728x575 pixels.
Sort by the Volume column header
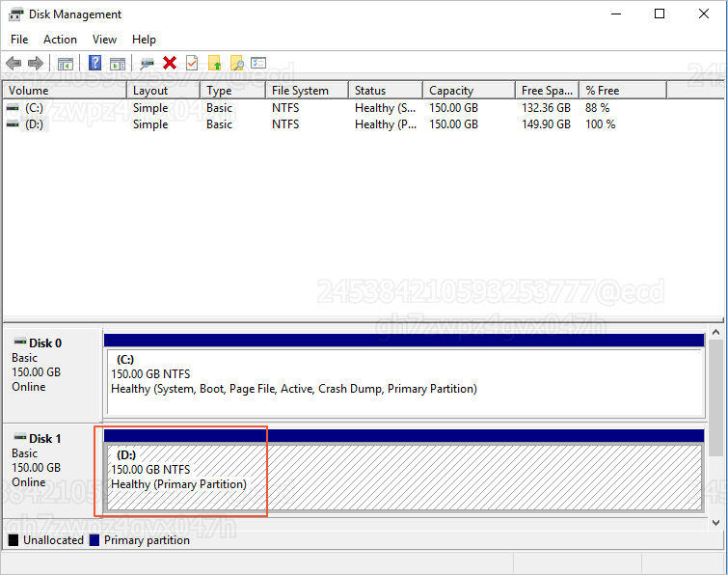[65, 90]
